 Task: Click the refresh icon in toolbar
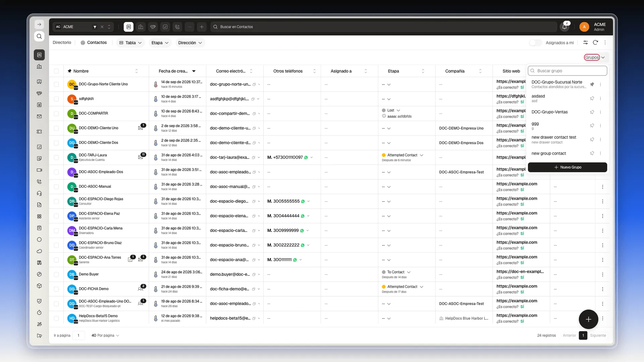(x=595, y=43)
